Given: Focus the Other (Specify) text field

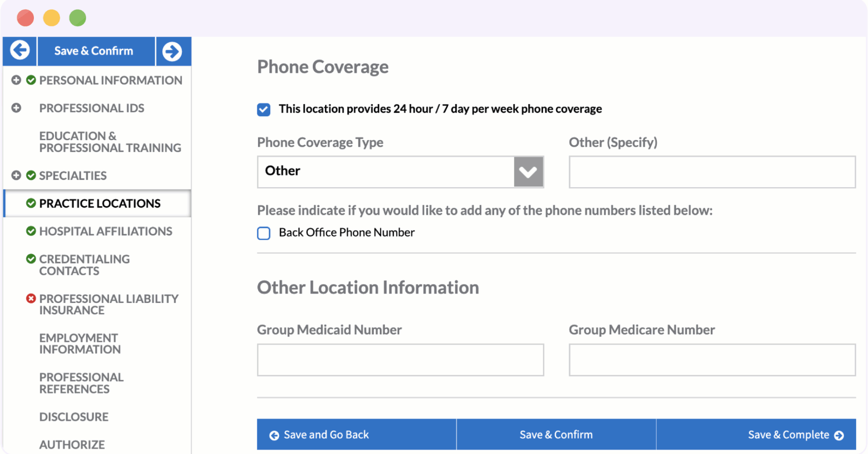Looking at the screenshot, I should (x=712, y=172).
